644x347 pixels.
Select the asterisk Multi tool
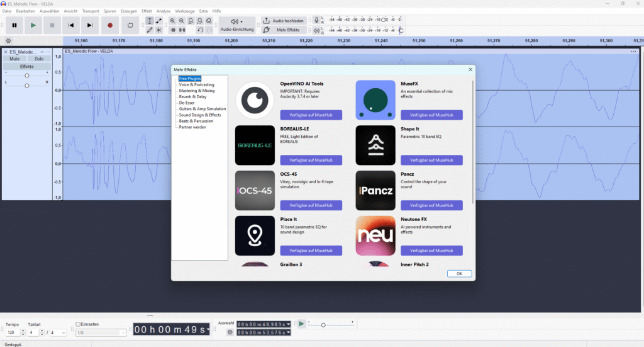pos(158,30)
